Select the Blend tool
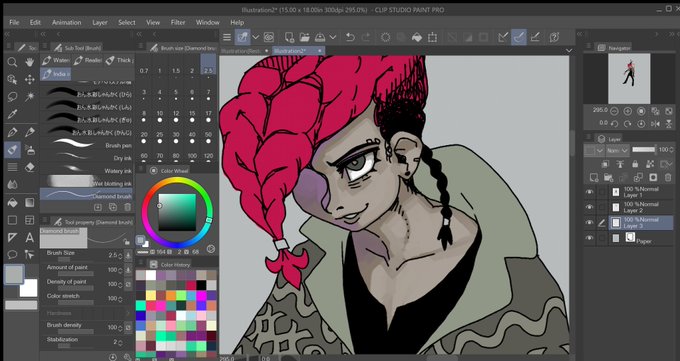This screenshot has height=361, width=680. pyautogui.click(x=12, y=185)
